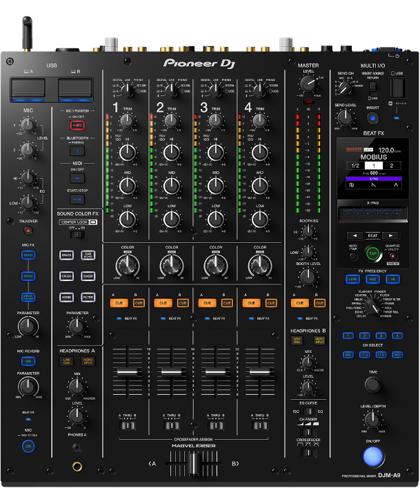Click channel 4 fader cap
Viewport: 420px width, 504px height.
point(260,372)
